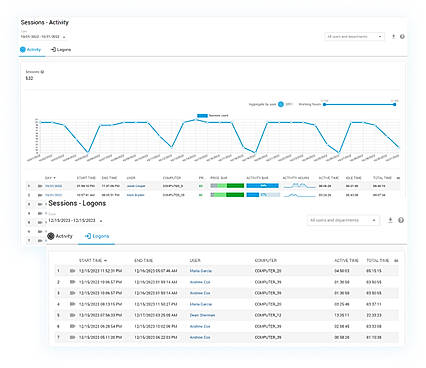This screenshot has height=368, width=426.
Task: Click the help icon in Sessions - Logons header
Action: pos(401,220)
